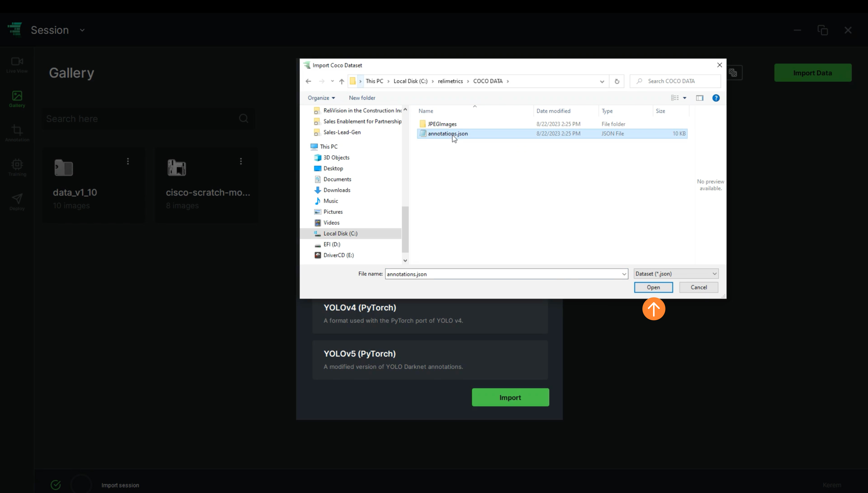Click the Cancel button in dialog
This screenshot has height=493, width=868.
tap(698, 287)
